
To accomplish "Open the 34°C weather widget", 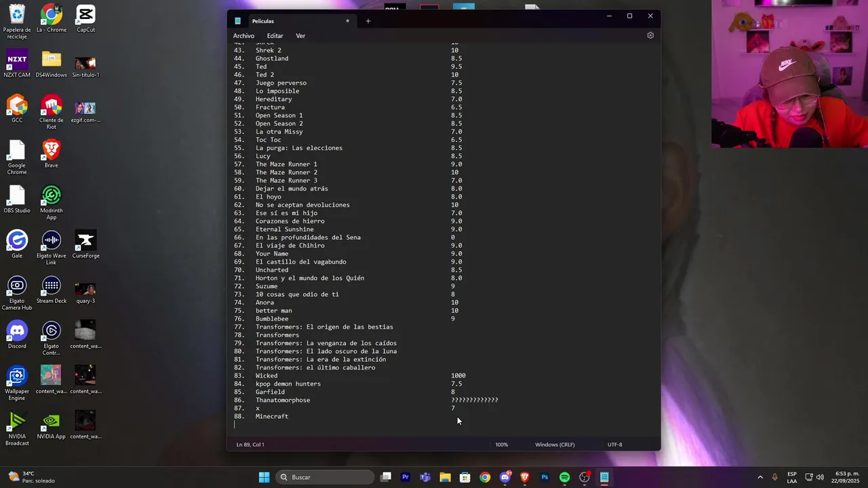I will [x=31, y=477].
